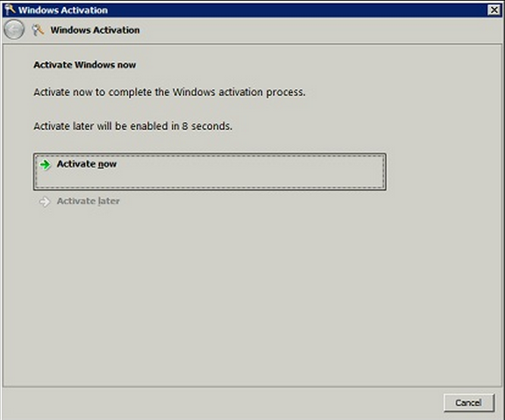Click the Windows Activation header label
The width and height of the screenshot is (505, 420).
[x=95, y=30]
